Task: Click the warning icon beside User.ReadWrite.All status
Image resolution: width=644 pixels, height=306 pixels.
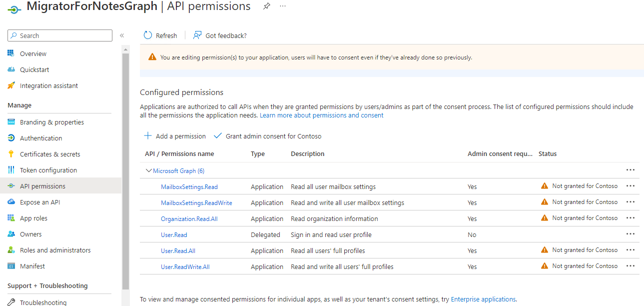Action: click(544, 265)
